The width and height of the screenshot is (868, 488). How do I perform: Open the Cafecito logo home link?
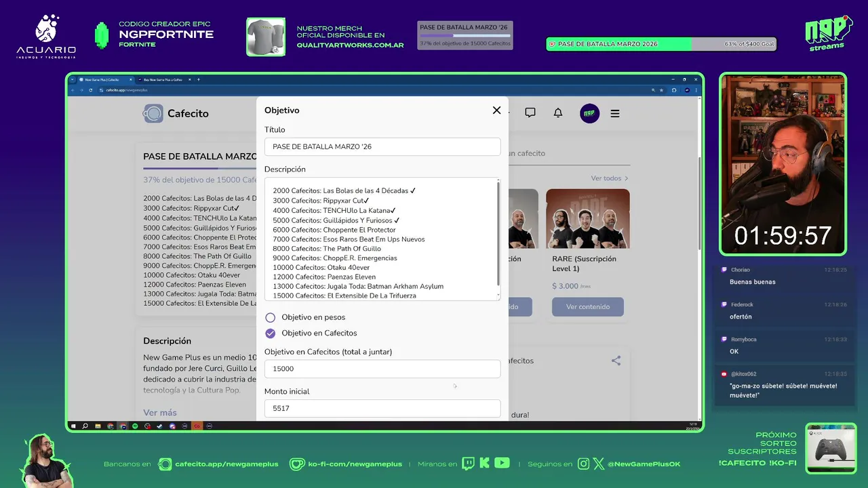(176, 113)
